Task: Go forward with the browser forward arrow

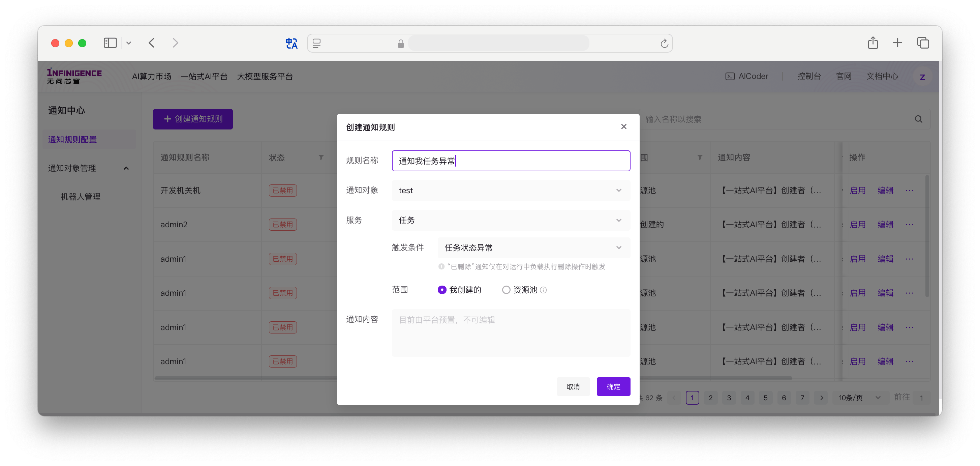Action: [175, 43]
